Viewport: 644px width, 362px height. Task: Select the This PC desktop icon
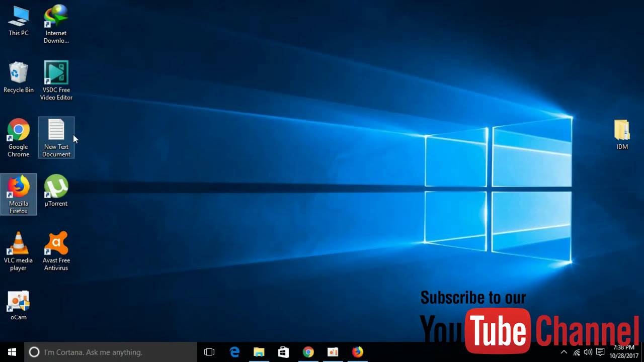point(19,21)
